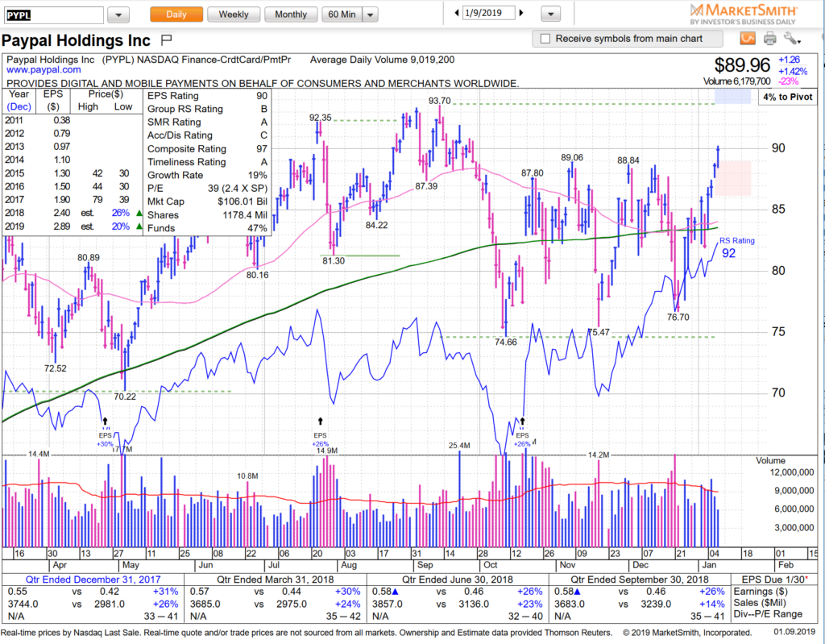Click the Sales ($Mil) label
Viewport: 825px width, 644px height.
point(758,603)
